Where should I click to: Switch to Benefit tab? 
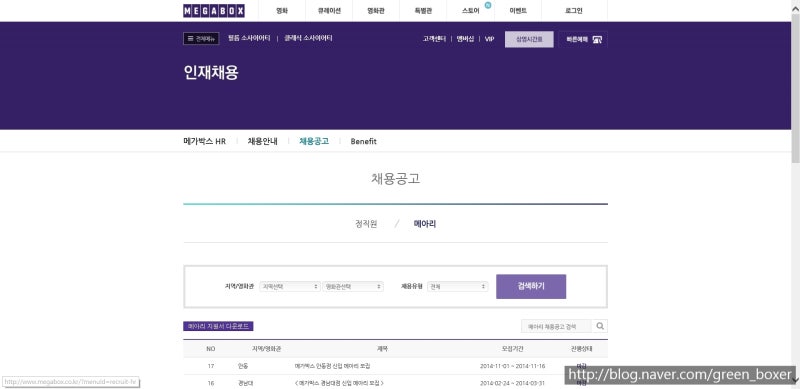[363, 141]
